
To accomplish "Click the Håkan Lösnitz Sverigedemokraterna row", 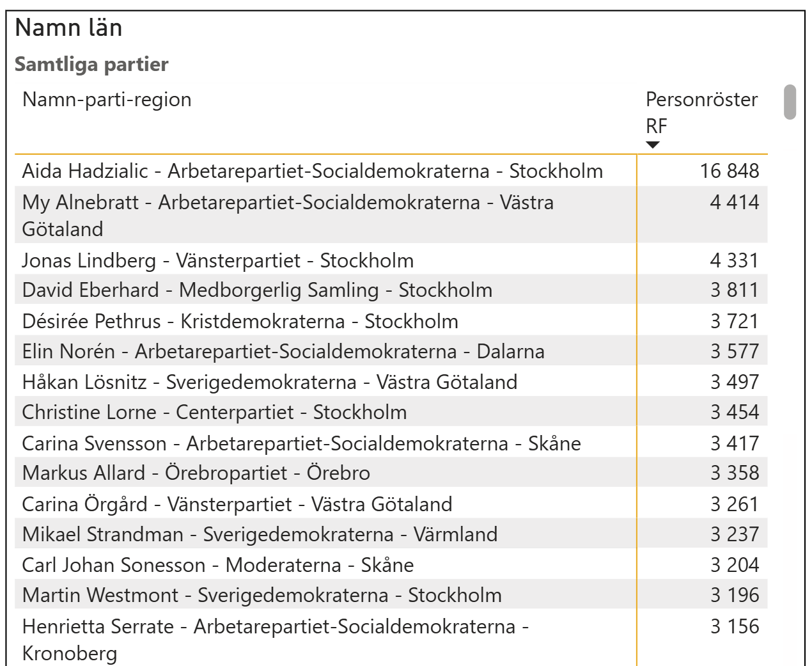I will (x=269, y=382).
